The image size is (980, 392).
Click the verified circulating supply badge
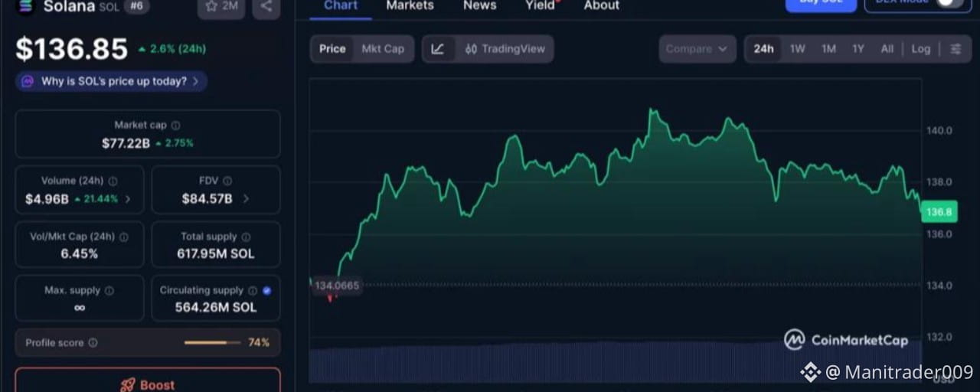pyautogui.click(x=266, y=291)
